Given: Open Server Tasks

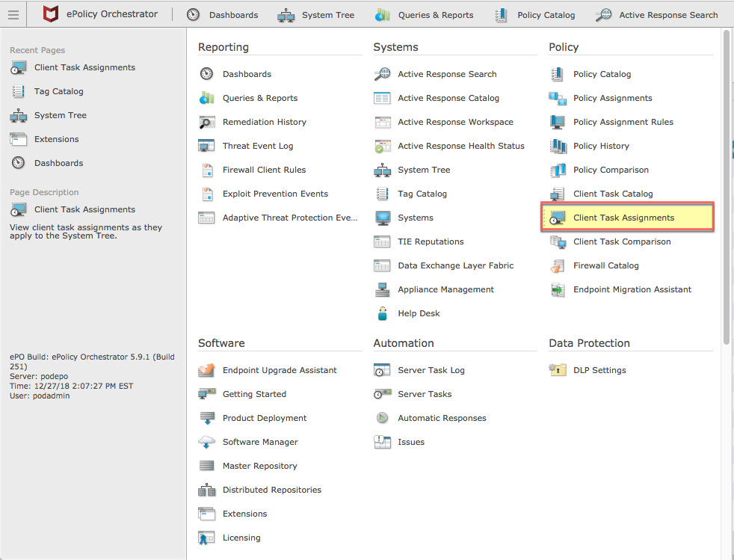Looking at the screenshot, I should coord(425,394).
